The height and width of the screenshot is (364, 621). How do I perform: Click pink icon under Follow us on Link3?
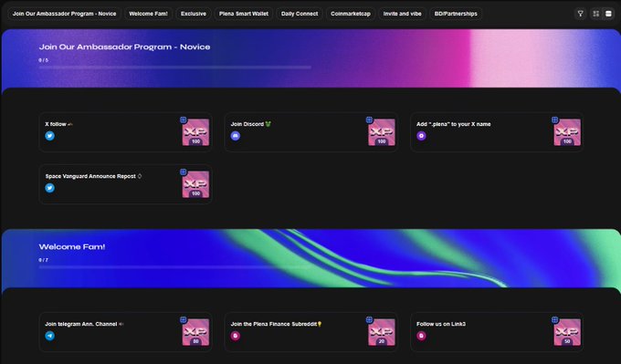[421, 336]
